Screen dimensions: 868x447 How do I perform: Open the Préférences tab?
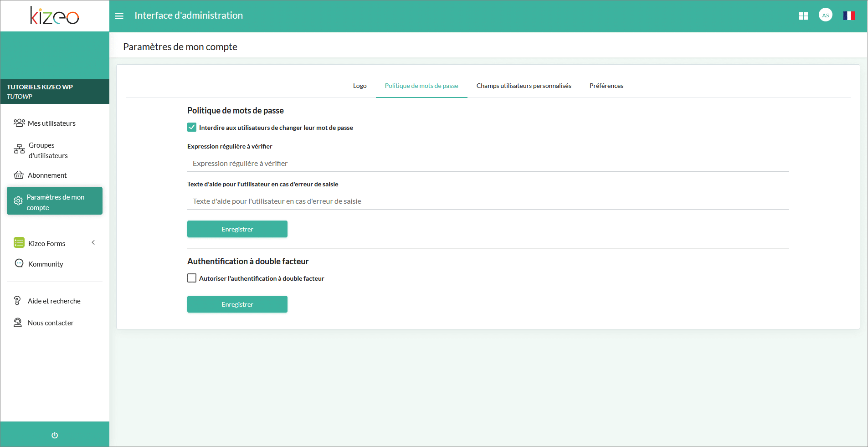[x=606, y=86]
